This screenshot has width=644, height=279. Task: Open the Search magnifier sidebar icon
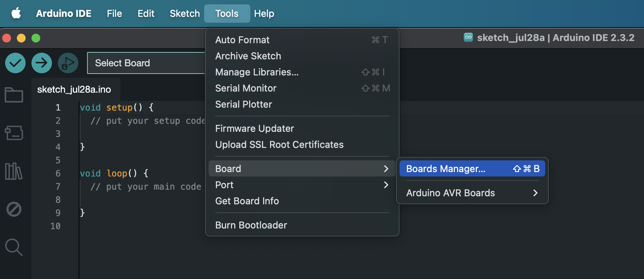(x=14, y=247)
